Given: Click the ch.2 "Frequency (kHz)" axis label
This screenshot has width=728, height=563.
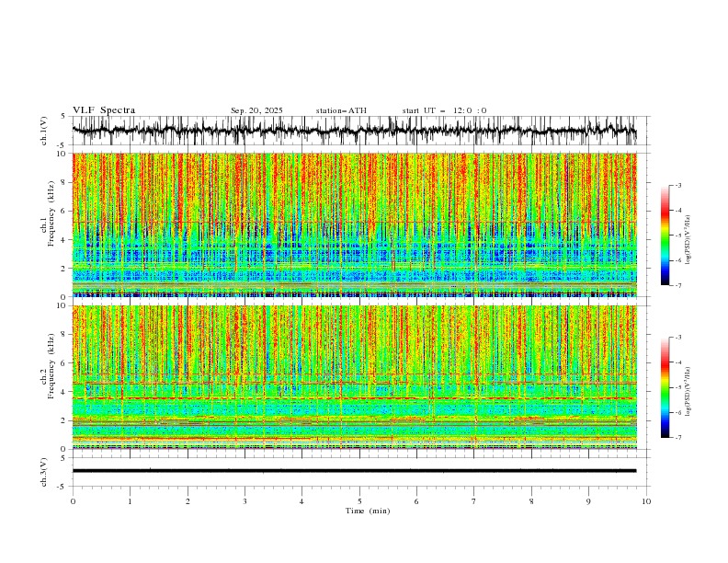Looking at the screenshot, I should pos(51,366).
